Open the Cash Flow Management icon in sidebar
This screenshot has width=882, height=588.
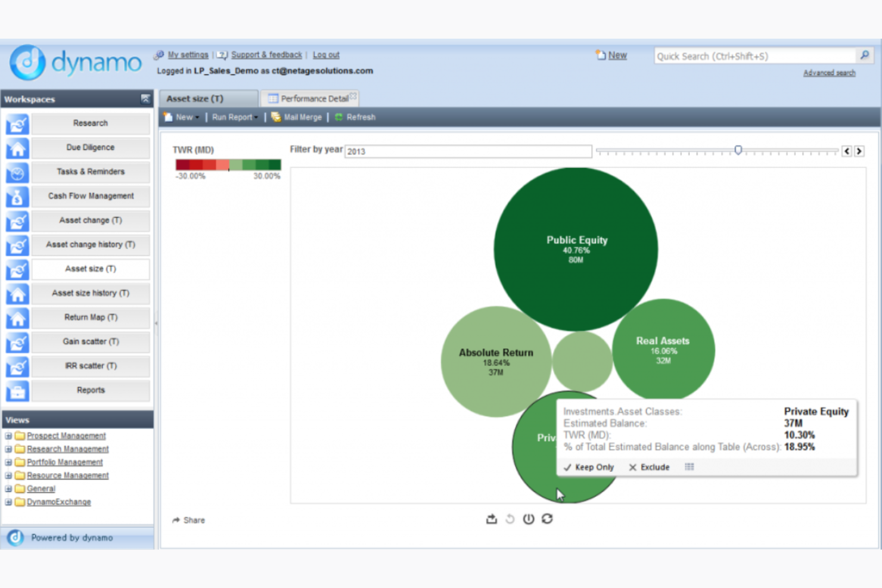point(17,197)
